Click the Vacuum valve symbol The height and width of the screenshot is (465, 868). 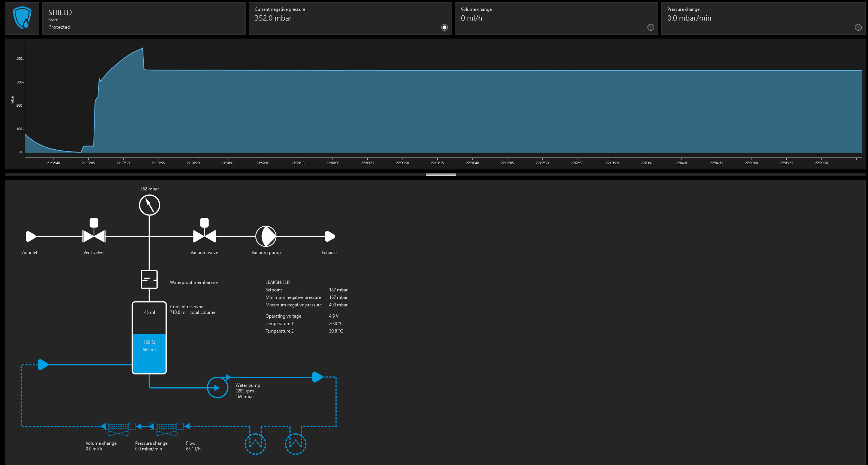[x=204, y=236]
